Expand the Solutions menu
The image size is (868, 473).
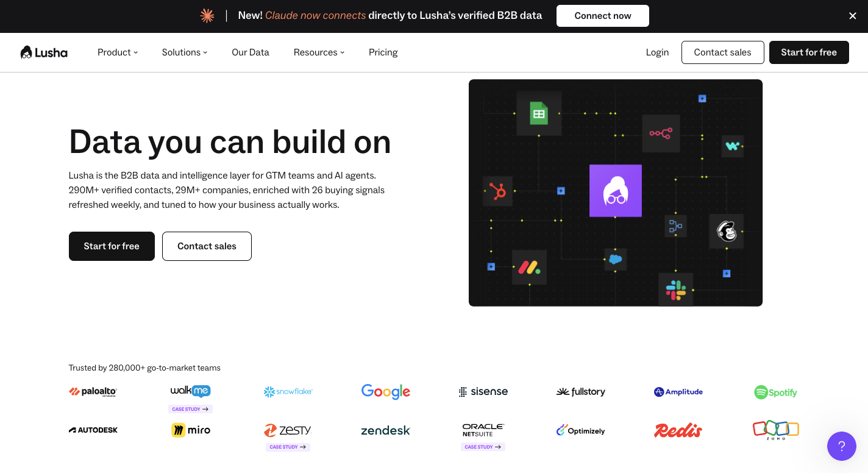click(185, 52)
